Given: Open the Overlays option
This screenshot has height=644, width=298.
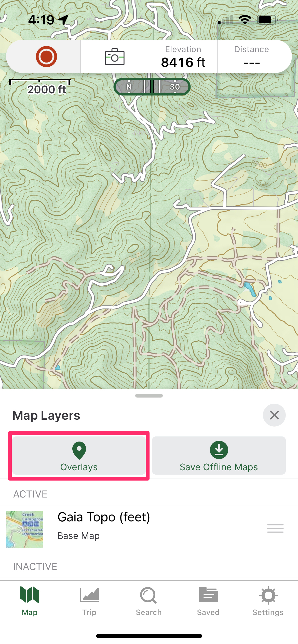Looking at the screenshot, I should [79, 456].
